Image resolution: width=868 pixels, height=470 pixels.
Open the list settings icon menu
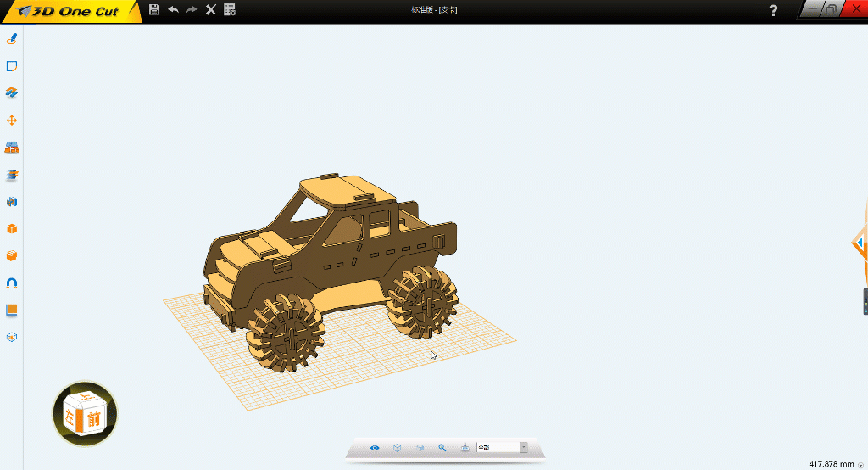click(230, 9)
